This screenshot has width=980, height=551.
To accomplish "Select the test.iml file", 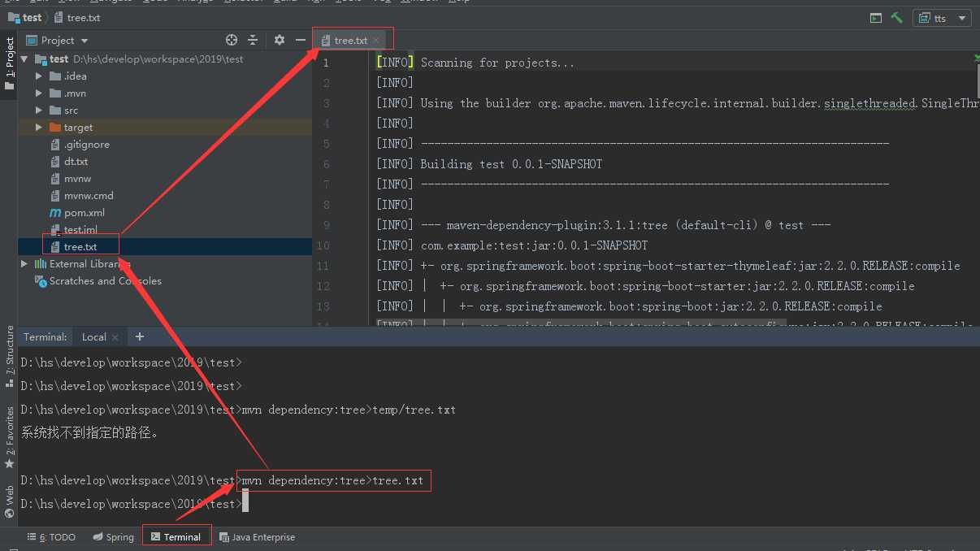I will tap(80, 229).
